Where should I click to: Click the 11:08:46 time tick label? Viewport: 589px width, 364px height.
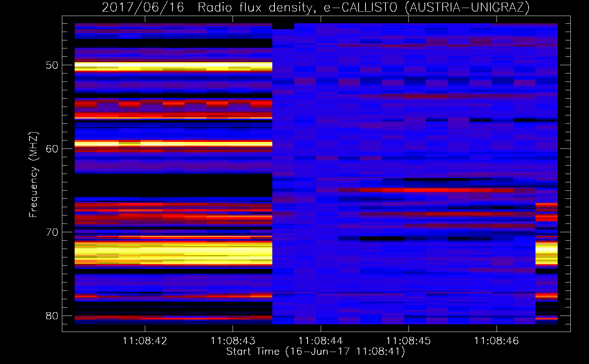(497, 341)
